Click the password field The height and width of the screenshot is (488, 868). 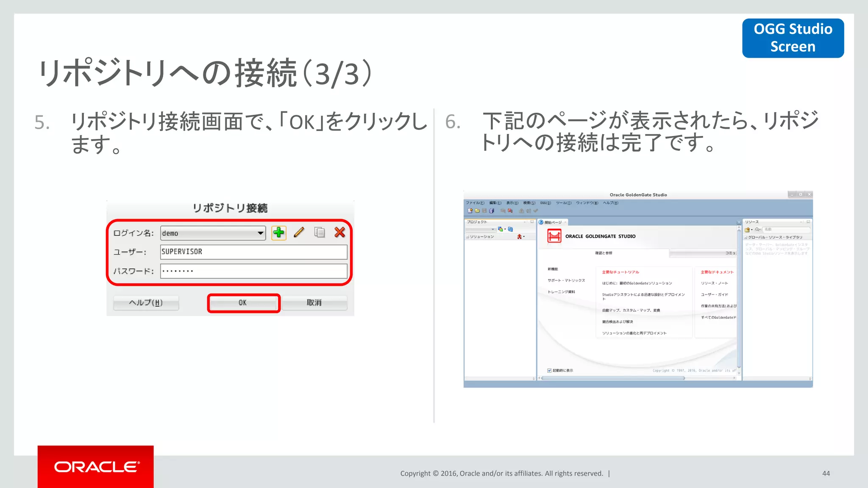pos(253,271)
